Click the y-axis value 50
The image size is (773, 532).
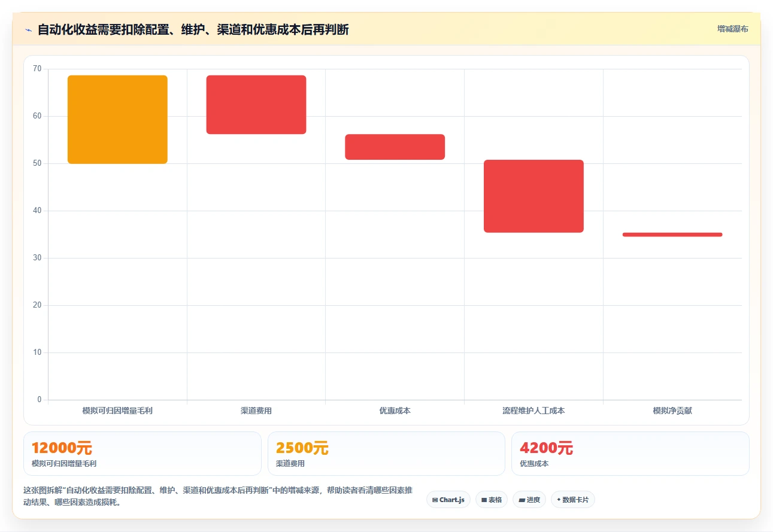(37, 163)
